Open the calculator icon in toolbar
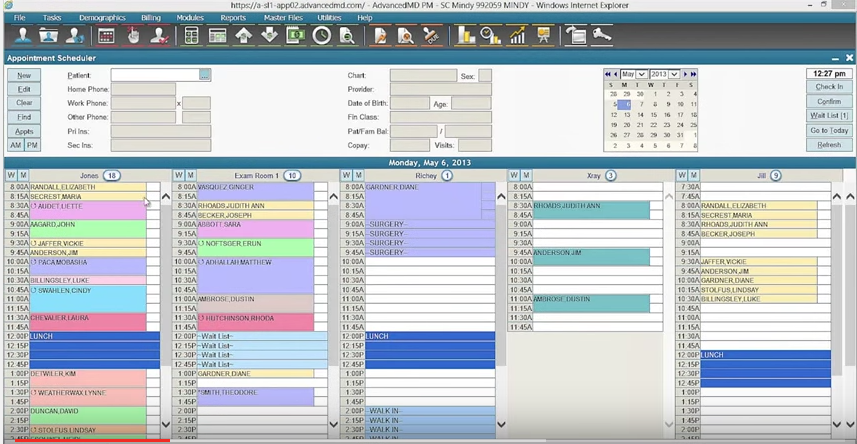This screenshot has height=444, width=857. tap(191, 36)
